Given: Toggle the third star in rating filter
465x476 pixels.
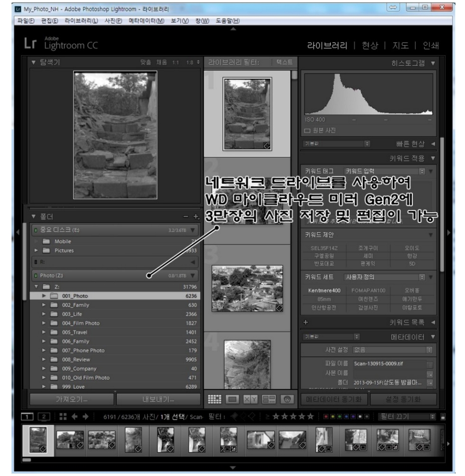Looking at the screenshot, I should [x=293, y=416].
